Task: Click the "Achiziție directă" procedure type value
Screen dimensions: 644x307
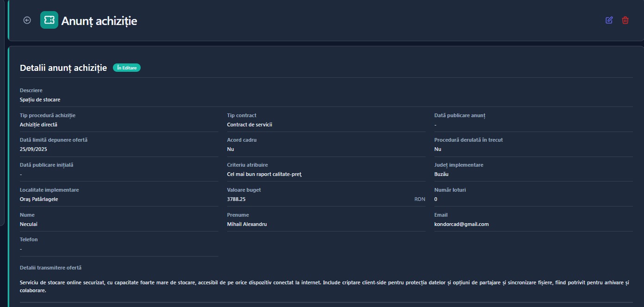Action: tap(38, 125)
